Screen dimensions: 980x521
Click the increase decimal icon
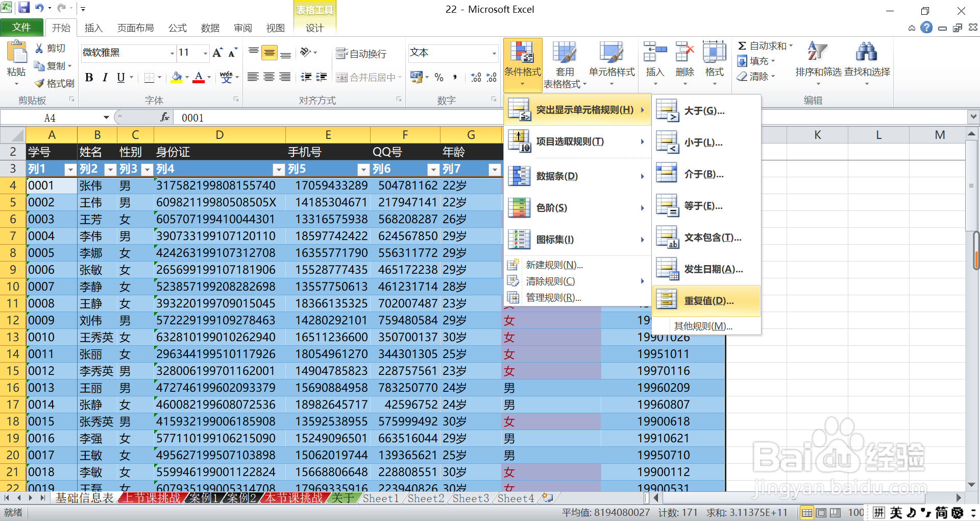(x=476, y=77)
